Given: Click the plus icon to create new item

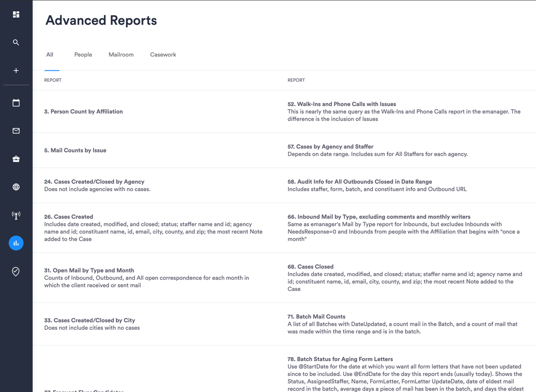Looking at the screenshot, I should click(16, 70).
